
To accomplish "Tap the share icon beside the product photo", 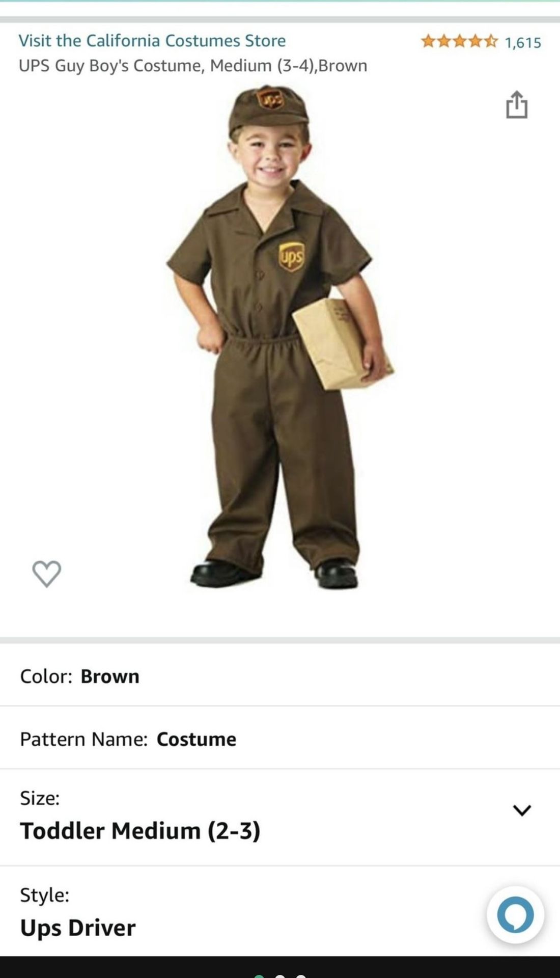I will 517,104.
